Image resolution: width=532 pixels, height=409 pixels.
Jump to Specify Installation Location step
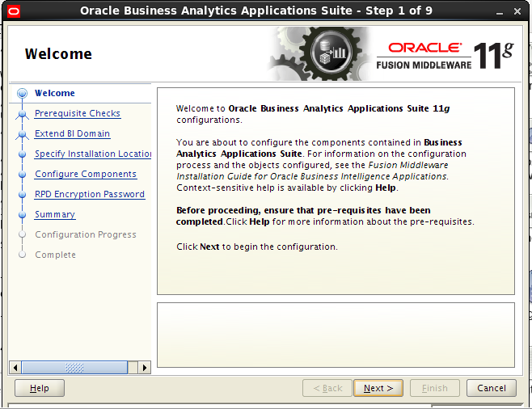93,154
